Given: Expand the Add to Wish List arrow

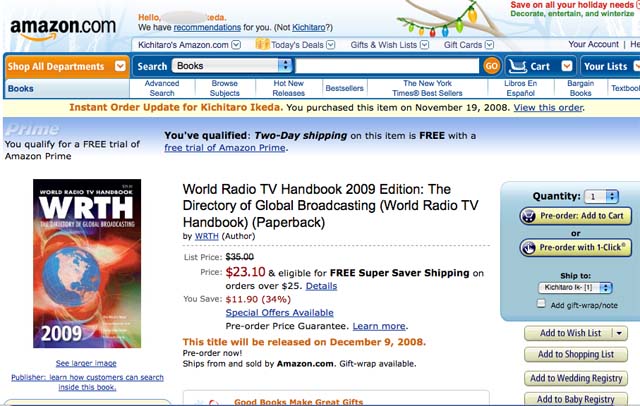Looking at the screenshot, I should tap(620, 333).
